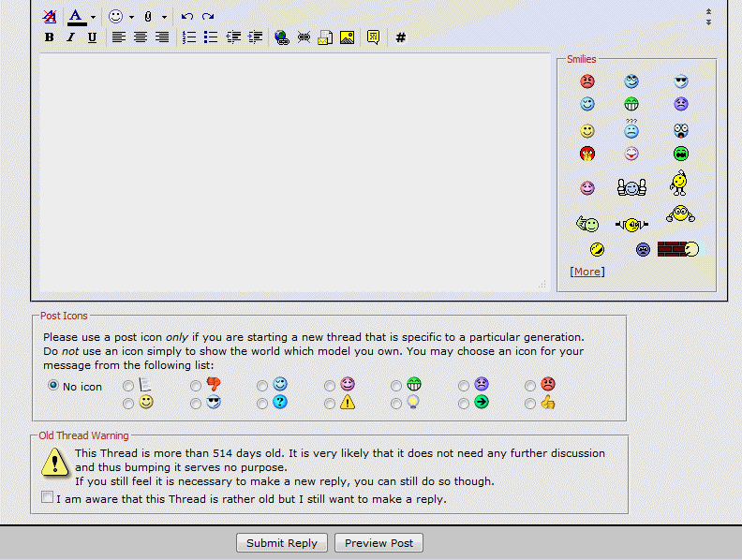Click the Submit Reply button

tap(281, 543)
